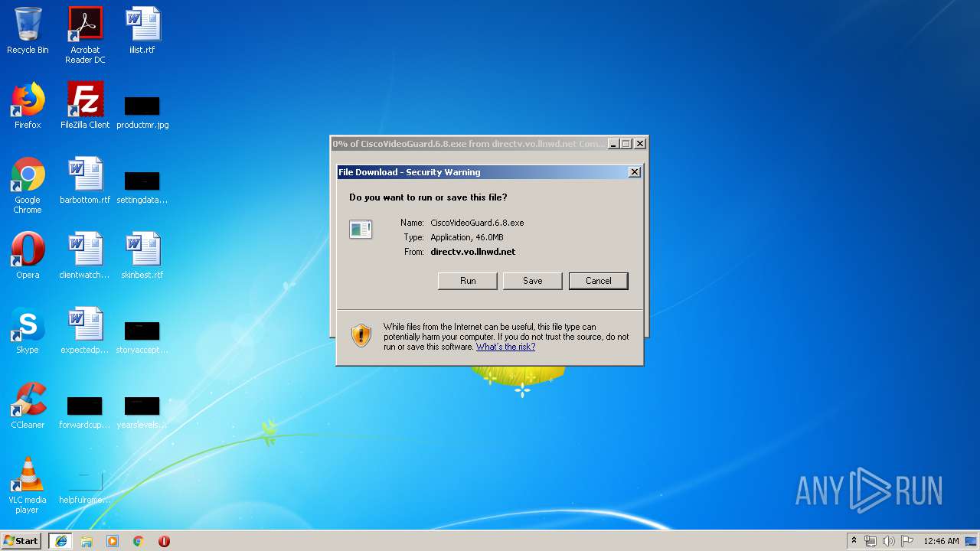Image resolution: width=980 pixels, height=551 pixels.
Task: Open the Recycle Bin
Action: (x=28, y=31)
